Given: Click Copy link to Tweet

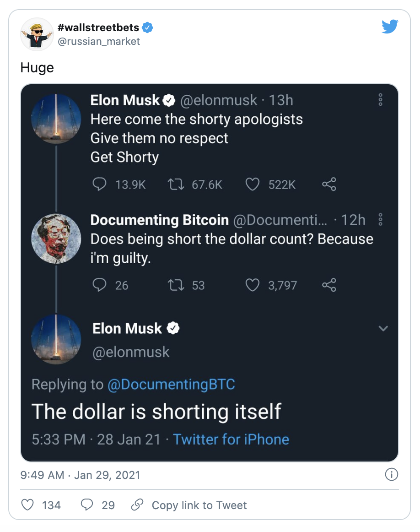Looking at the screenshot, I should pos(199,505).
